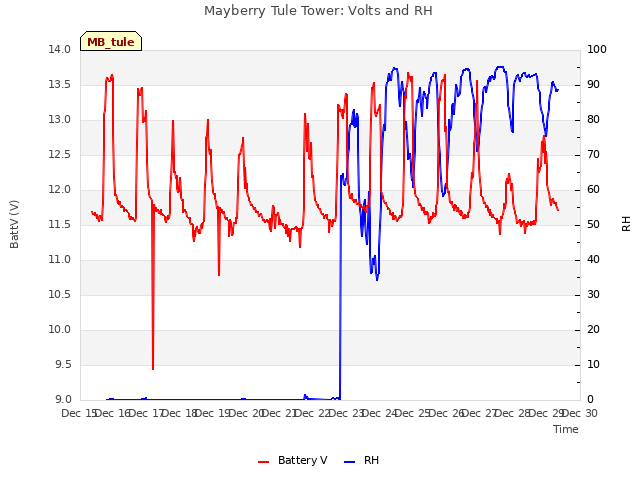Click the 12.0 left axis tick
This screenshot has height=480, width=640.
pyautogui.click(x=60, y=190)
